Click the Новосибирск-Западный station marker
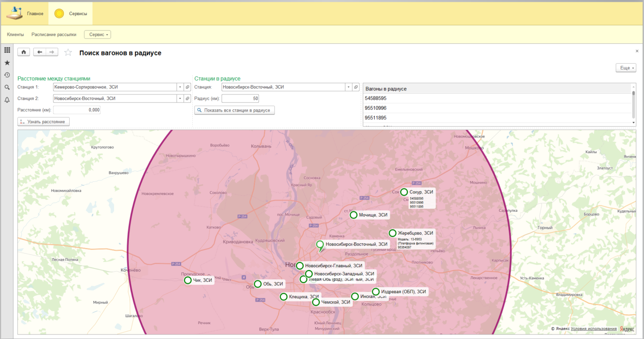The height and width of the screenshot is (339, 644). point(309,274)
